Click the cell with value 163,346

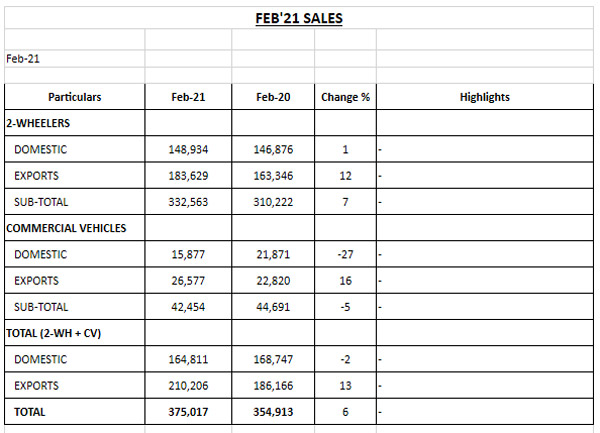[272, 175]
